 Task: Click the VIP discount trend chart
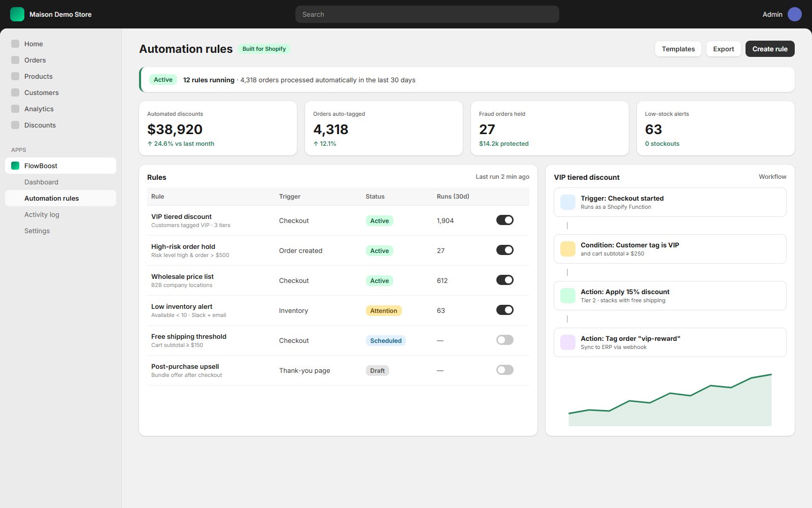tap(670, 400)
